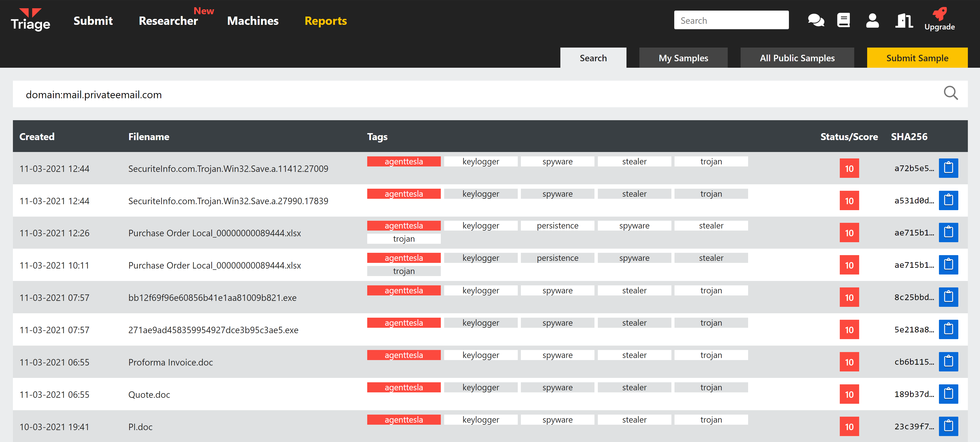980x442 pixels.
Task: Click the Triage logo
Action: 30,20
